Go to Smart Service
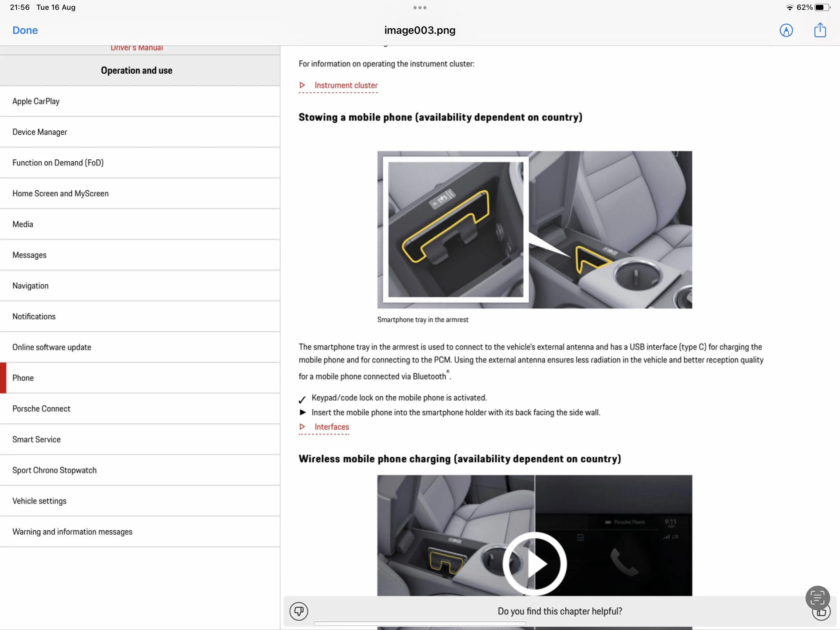840x630 pixels. 140,440
